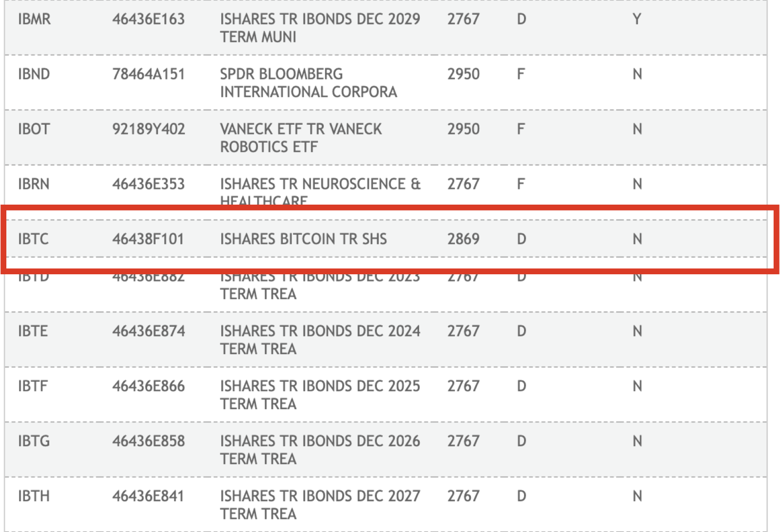780x532 pixels.
Task: Select CUSIP 92189Y402
Action: (149, 129)
